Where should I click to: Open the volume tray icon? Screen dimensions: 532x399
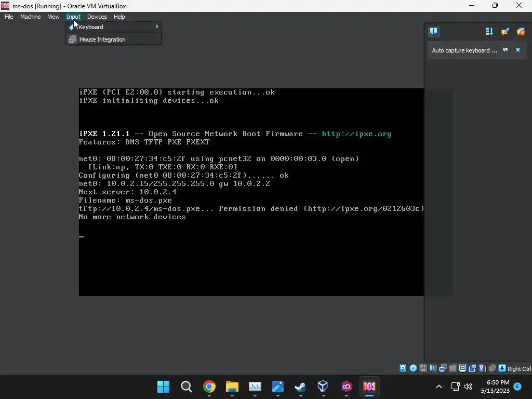click(x=468, y=387)
